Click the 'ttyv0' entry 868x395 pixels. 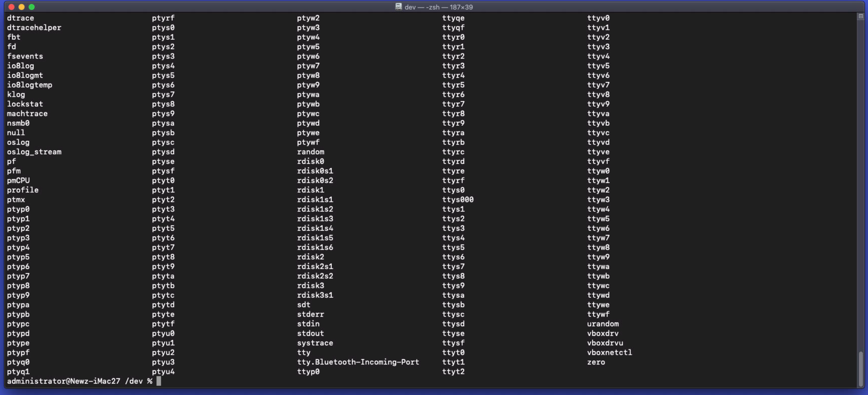click(598, 18)
